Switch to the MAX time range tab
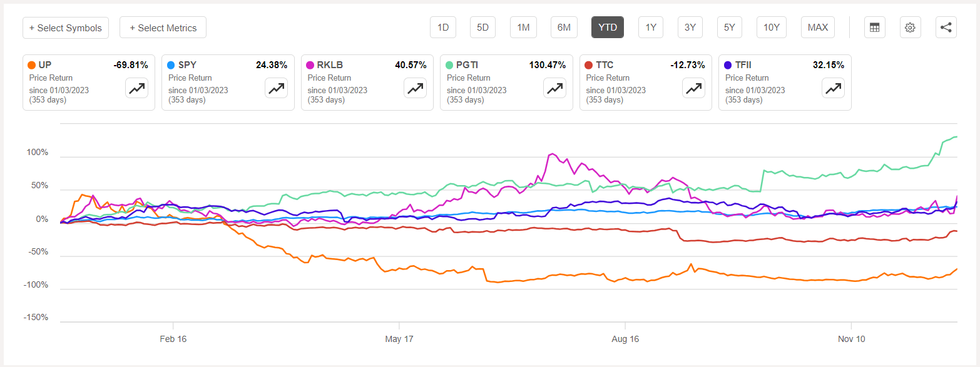 coord(817,27)
